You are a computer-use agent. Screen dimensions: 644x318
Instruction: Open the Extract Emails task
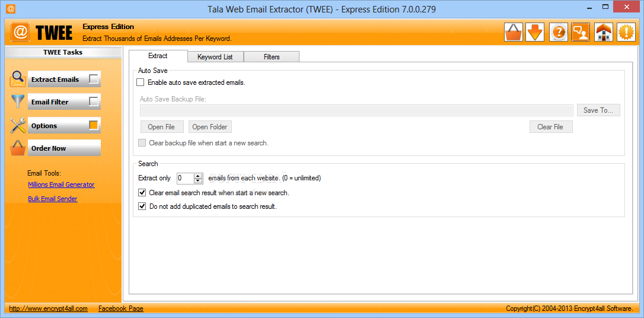click(64, 79)
